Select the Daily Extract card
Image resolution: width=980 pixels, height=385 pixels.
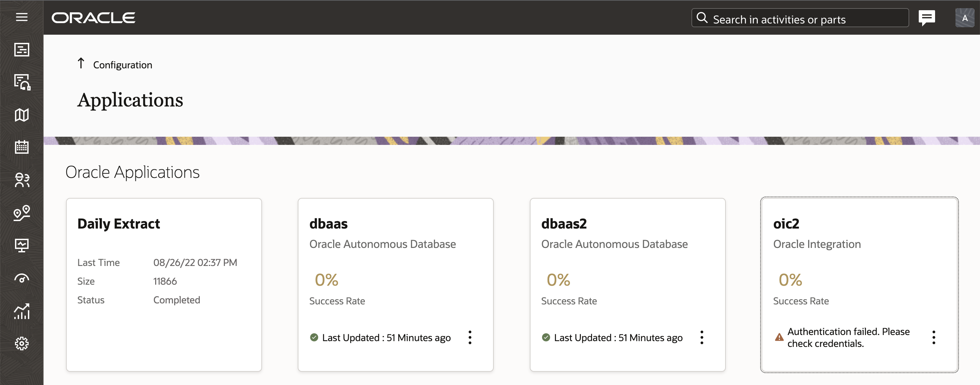point(164,284)
